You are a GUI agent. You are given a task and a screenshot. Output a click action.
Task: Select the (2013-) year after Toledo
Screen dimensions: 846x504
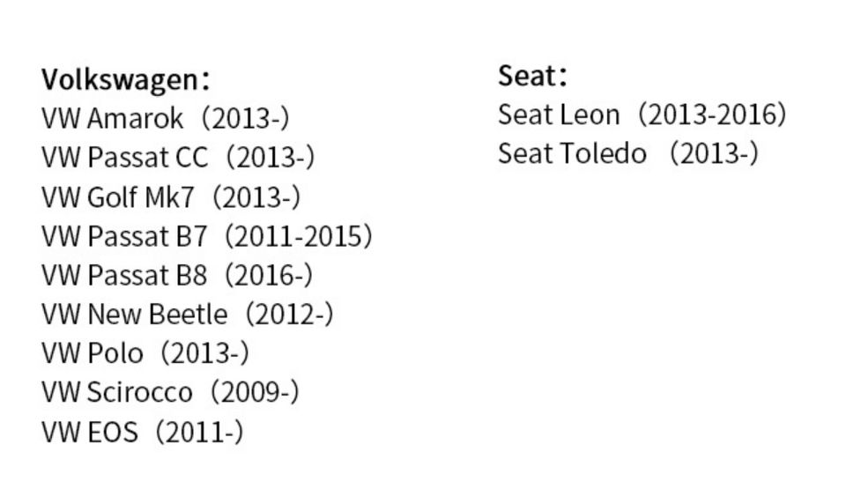tap(713, 153)
